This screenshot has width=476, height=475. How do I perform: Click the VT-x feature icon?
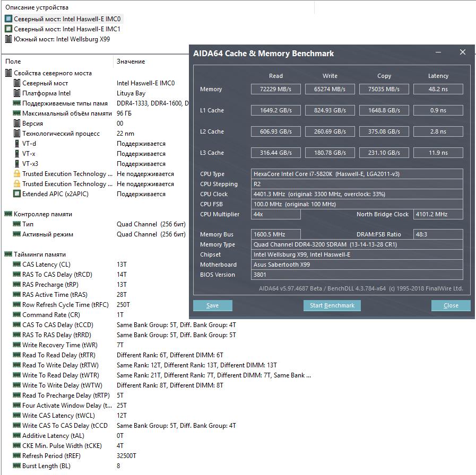(x=17, y=153)
